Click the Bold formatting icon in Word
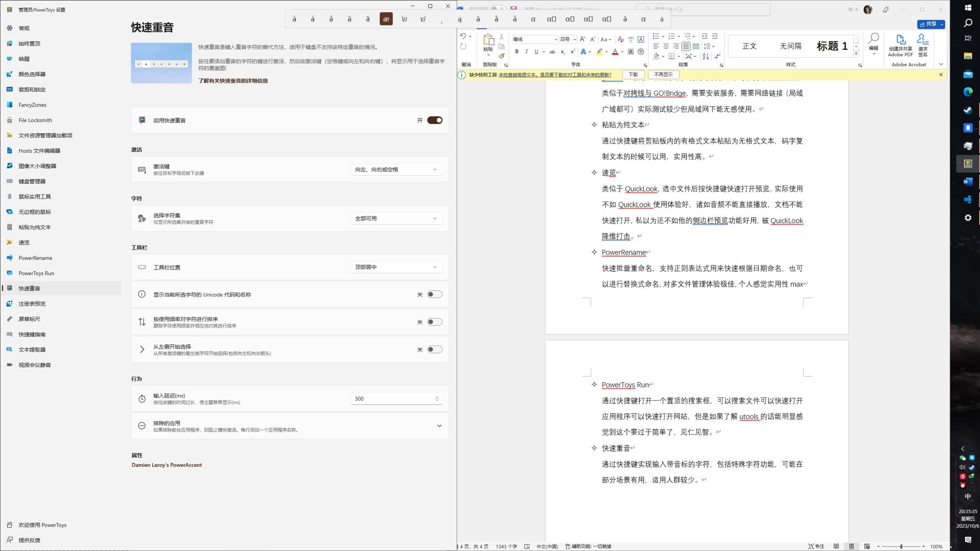This screenshot has width=980, height=551. 517,51
